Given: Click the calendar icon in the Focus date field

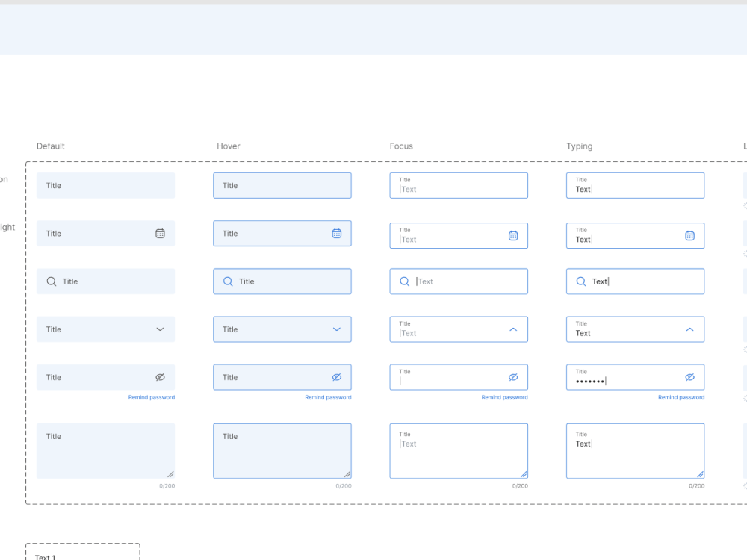Looking at the screenshot, I should [513, 235].
